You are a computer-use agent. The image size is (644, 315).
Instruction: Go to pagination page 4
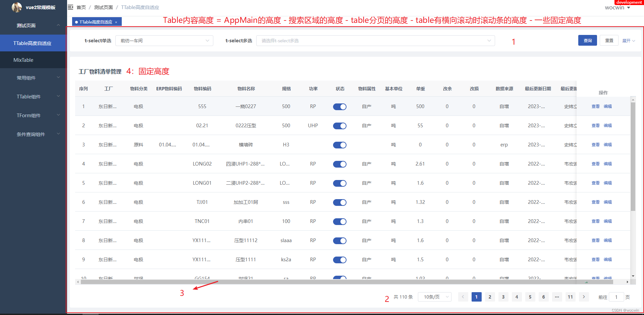[x=517, y=297]
